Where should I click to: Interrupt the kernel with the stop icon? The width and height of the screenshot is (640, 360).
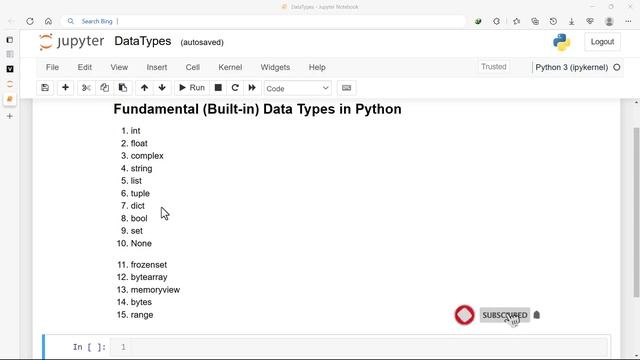click(218, 88)
